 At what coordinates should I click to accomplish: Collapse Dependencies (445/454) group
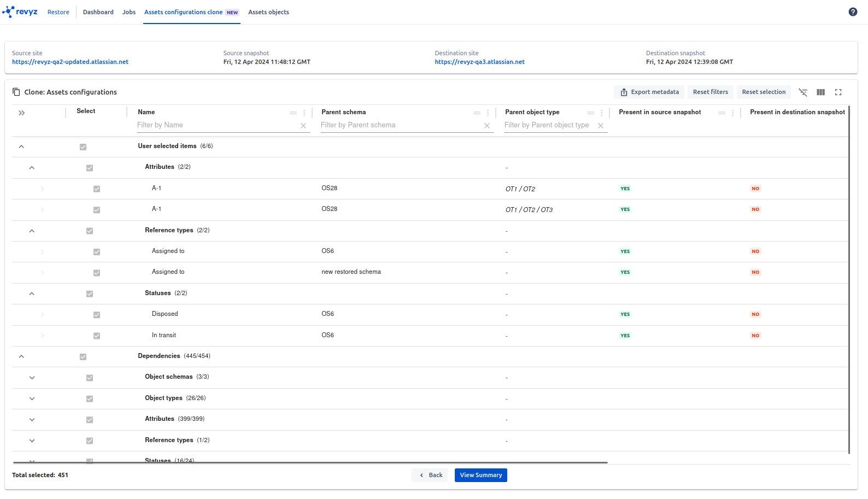[21, 356]
